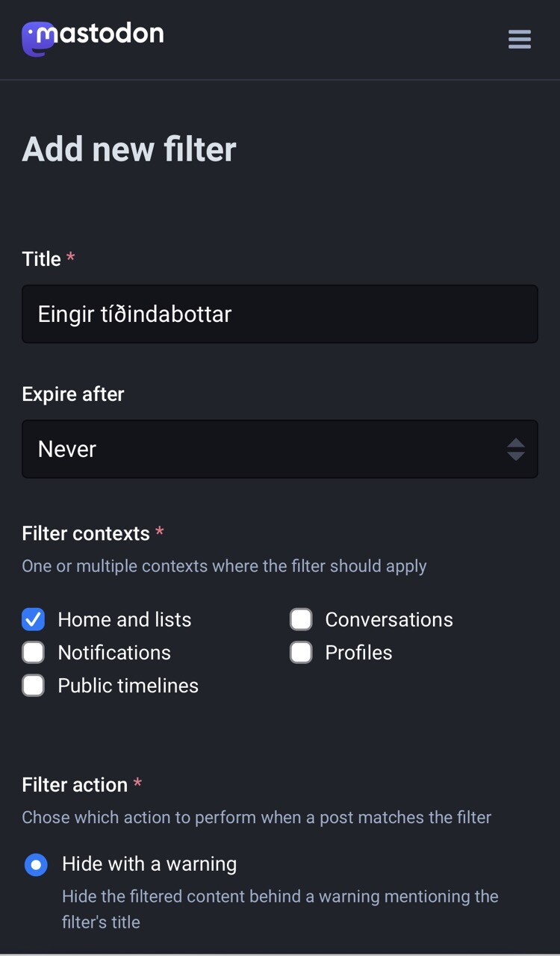The width and height of the screenshot is (560, 956).
Task: Click the Expire after up-down arrows
Action: [516, 449]
